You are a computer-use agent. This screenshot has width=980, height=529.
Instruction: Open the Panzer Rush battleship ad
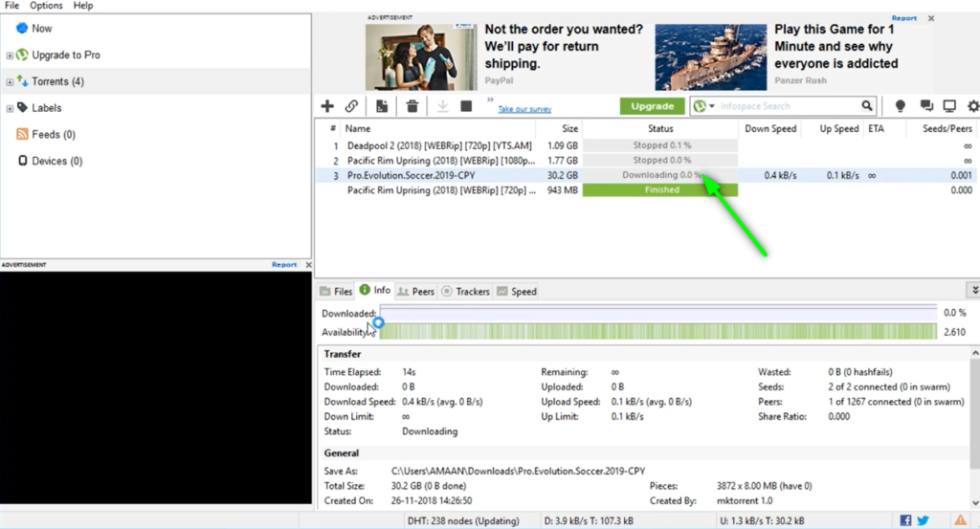coord(777,56)
